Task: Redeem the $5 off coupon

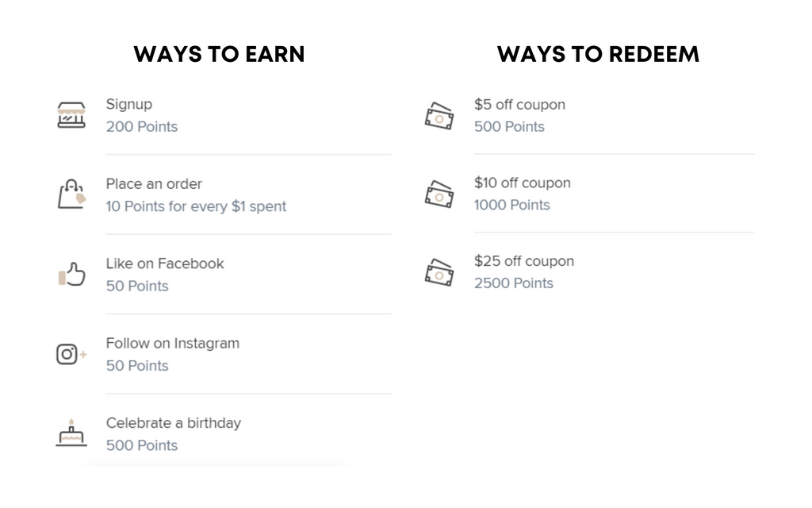Action: (589, 115)
